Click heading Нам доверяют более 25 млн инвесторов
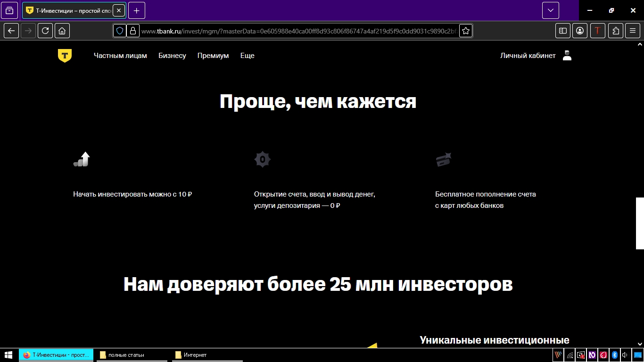 pyautogui.click(x=318, y=284)
